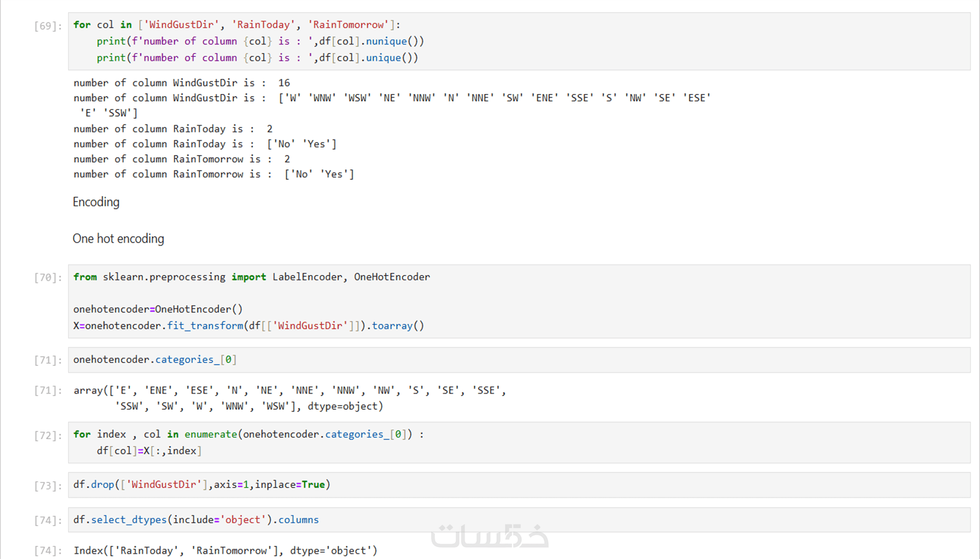Click the array output listing wind directions
The height and width of the screenshot is (559, 980).
click(x=289, y=398)
